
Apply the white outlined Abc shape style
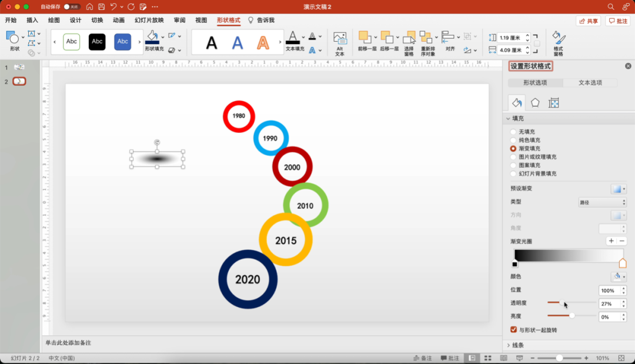[x=72, y=41]
